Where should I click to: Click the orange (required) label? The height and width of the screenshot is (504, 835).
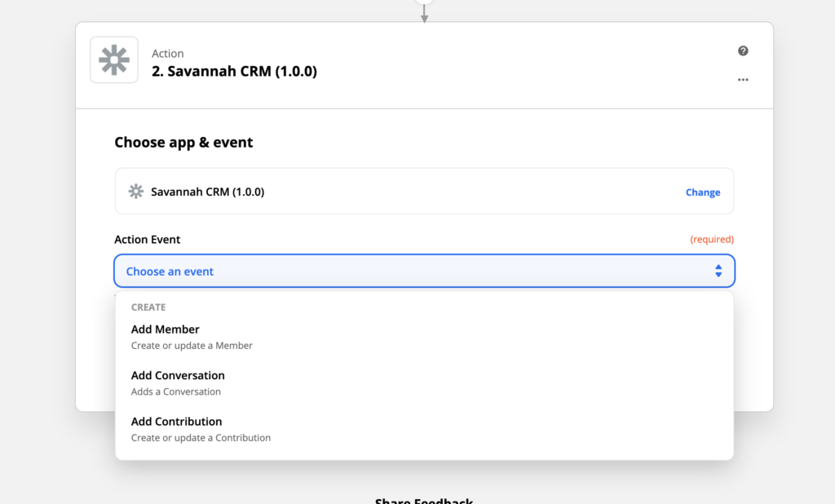point(712,240)
